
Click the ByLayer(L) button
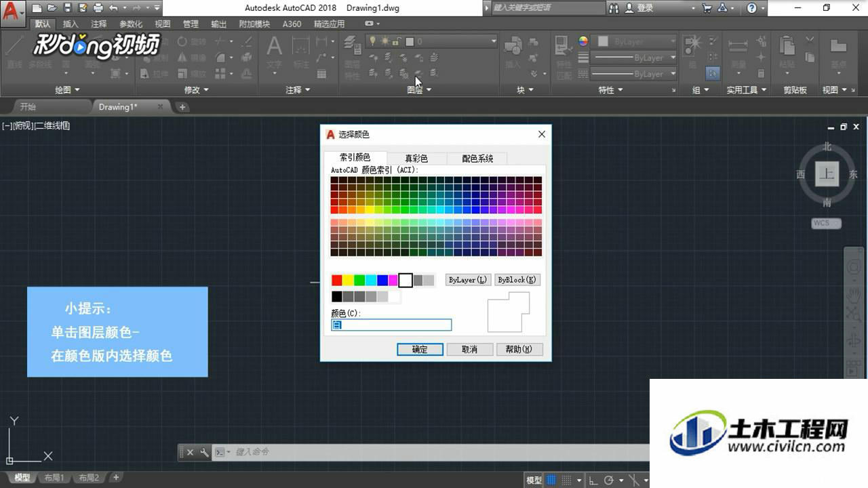pos(468,280)
